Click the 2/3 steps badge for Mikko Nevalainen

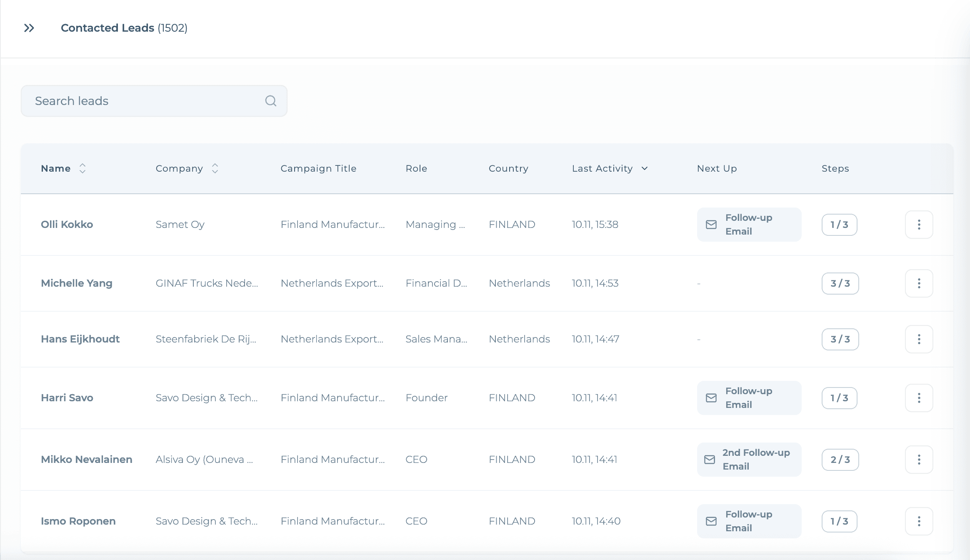pos(840,460)
